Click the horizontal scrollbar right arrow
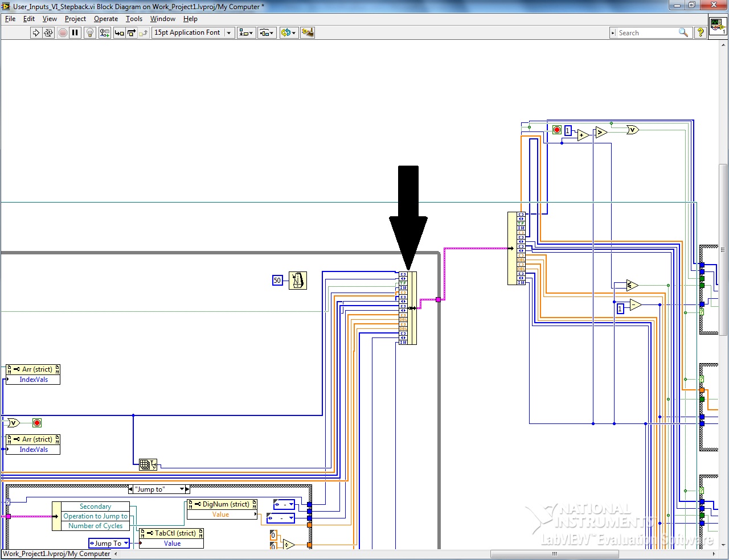The height and width of the screenshot is (560, 729). click(x=714, y=554)
